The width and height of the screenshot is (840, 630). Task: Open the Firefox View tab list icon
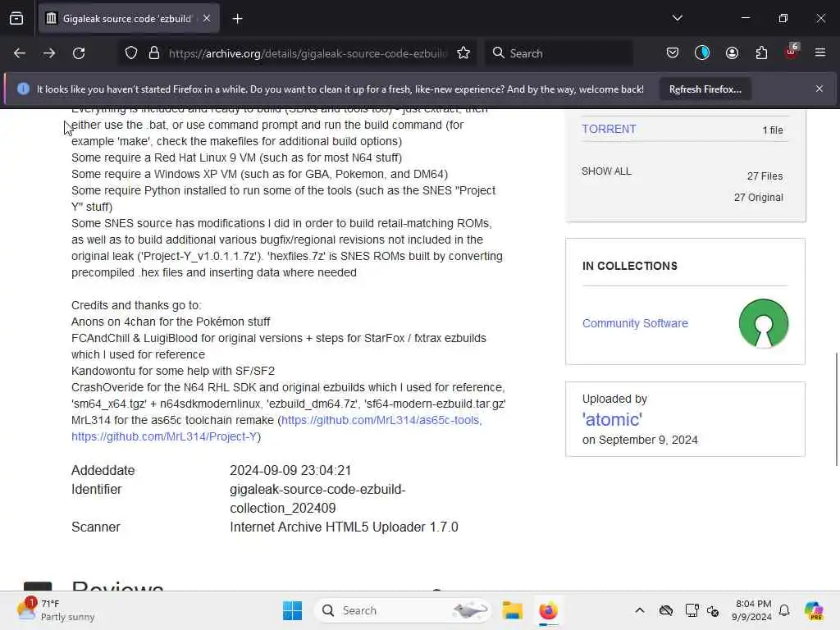pos(16,19)
